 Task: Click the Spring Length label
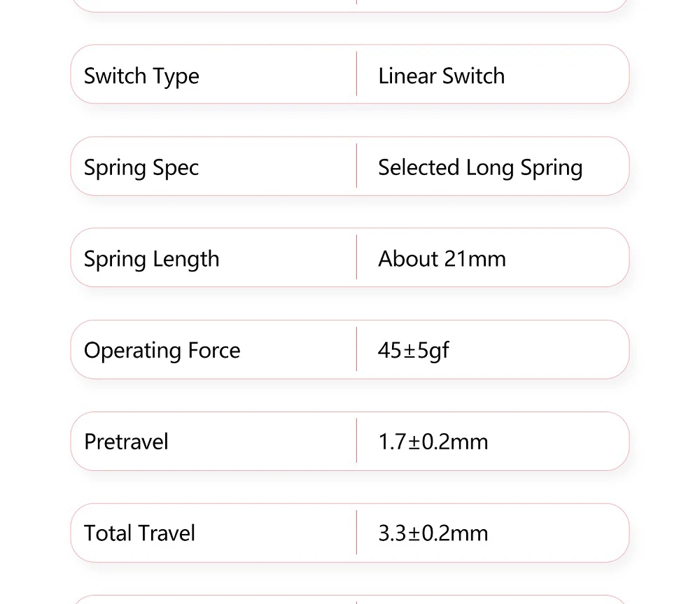click(151, 259)
